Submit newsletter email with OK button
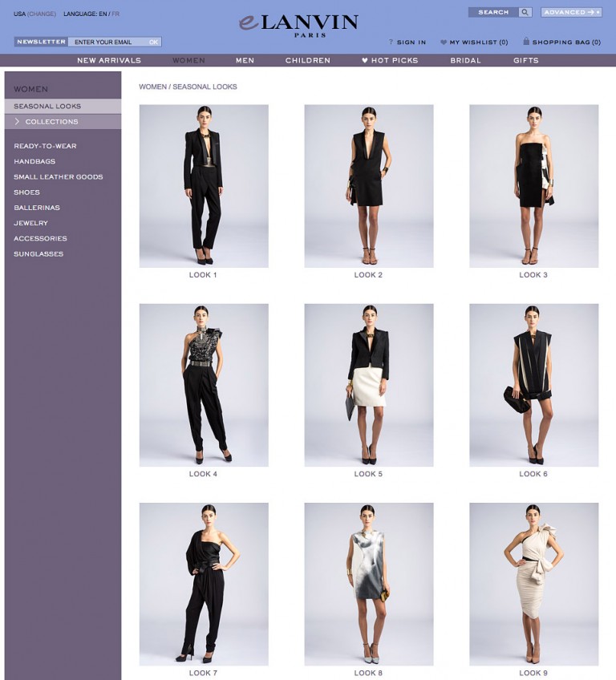 [153, 42]
